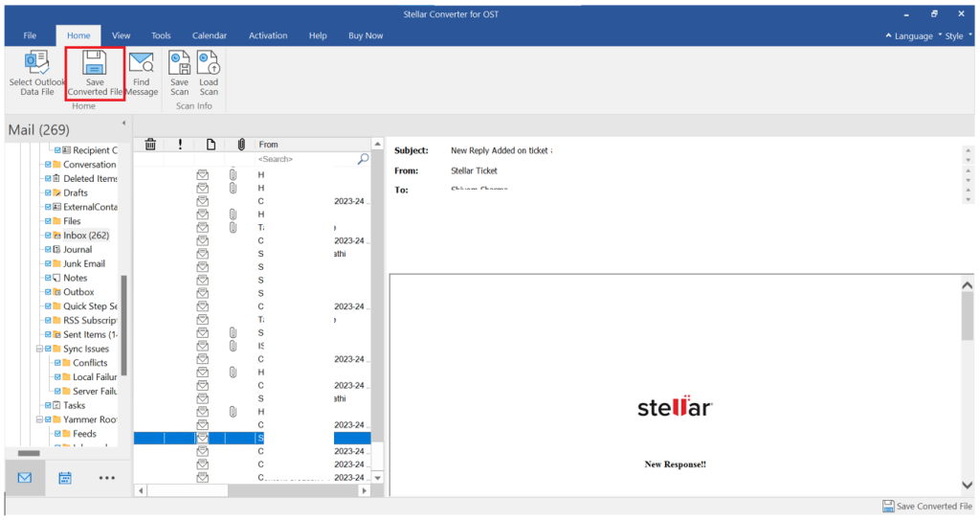Select the Files folder
Image resolution: width=980 pixels, height=520 pixels.
coord(72,221)
